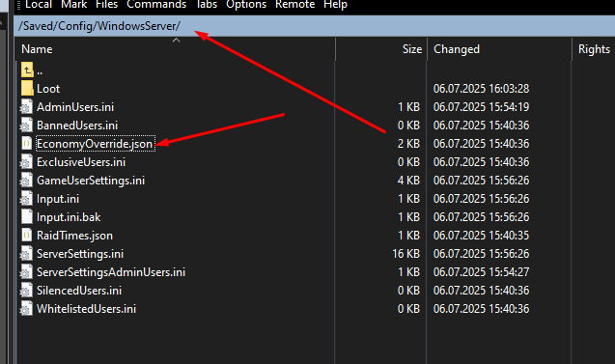The width and height of the screenshot is (615, 364).
Task: Open the Options menu
Action: click(x=246, y=5)
